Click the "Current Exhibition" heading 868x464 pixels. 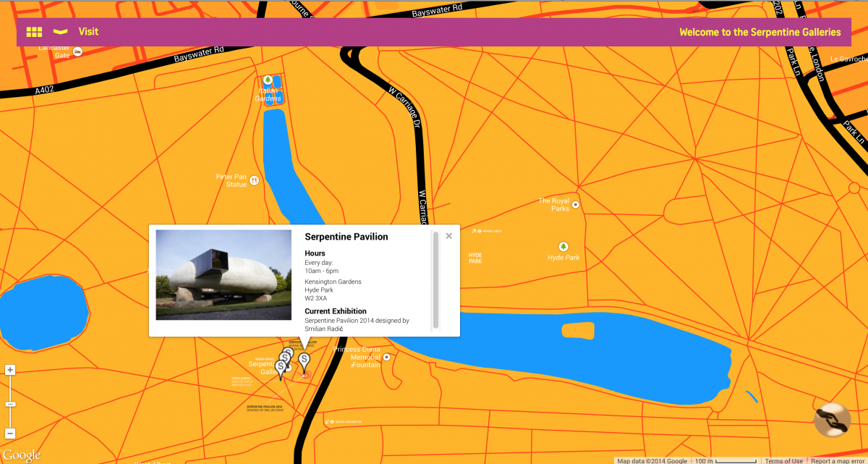(336, 311)
